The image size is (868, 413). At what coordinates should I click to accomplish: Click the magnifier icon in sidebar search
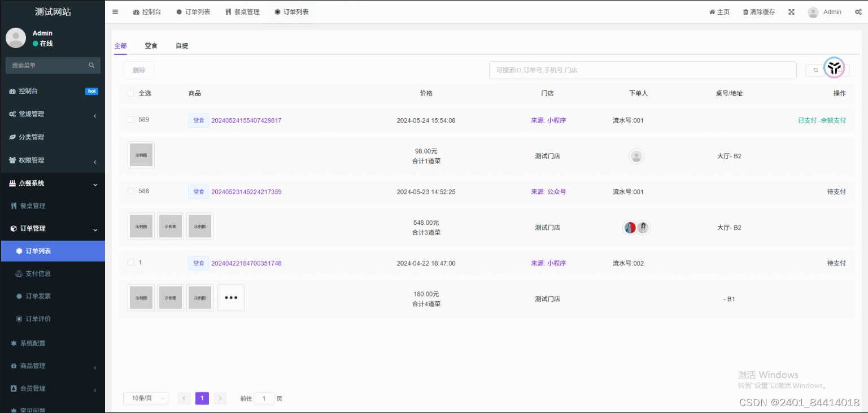[x=91, y=66]
